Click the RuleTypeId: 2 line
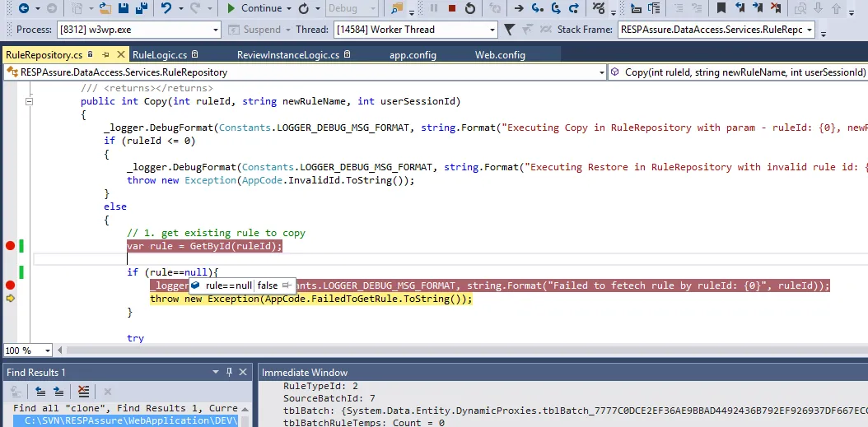 tap(320, 386)
